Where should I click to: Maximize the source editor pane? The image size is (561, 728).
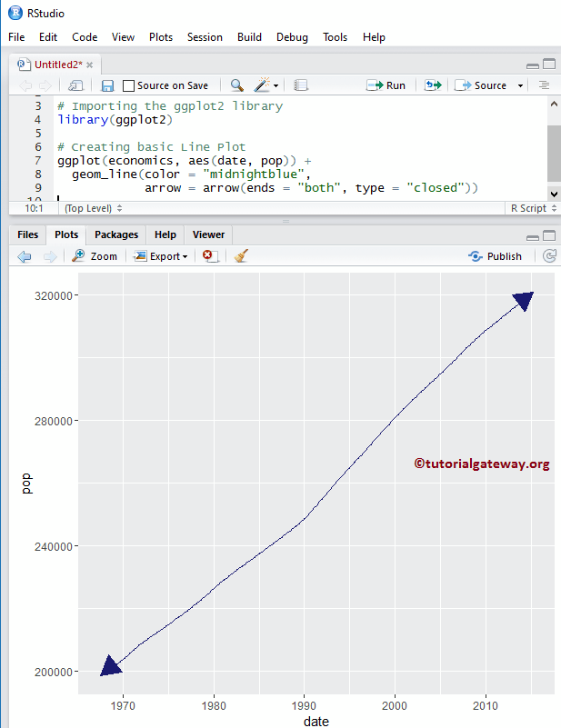549,64
